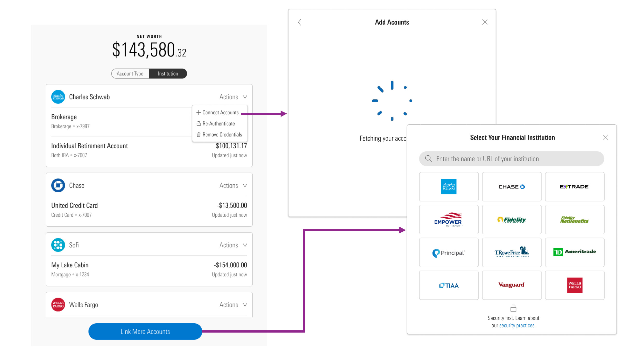The image size is (644, 362).
Task: Open the My Lake Cabin mortgage row
Action: [149, 270]
